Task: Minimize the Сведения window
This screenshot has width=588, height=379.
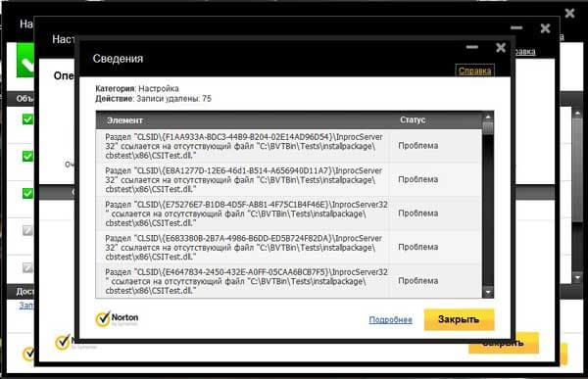Action: [x=472, y=47]
